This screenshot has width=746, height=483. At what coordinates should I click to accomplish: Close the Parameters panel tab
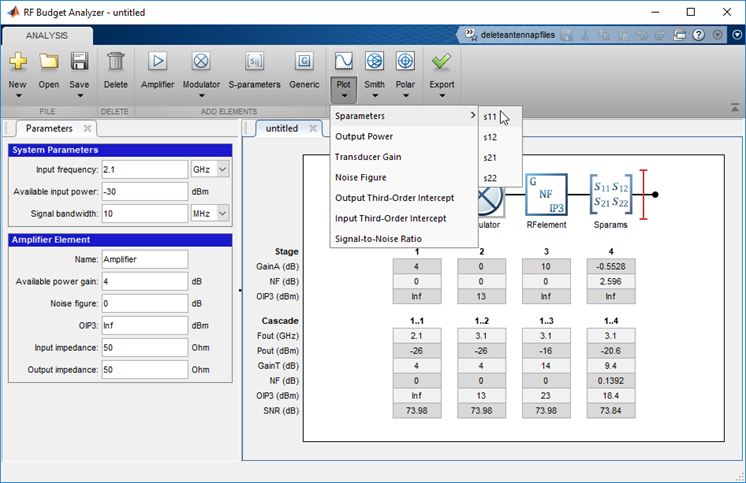tap(87, 128)
